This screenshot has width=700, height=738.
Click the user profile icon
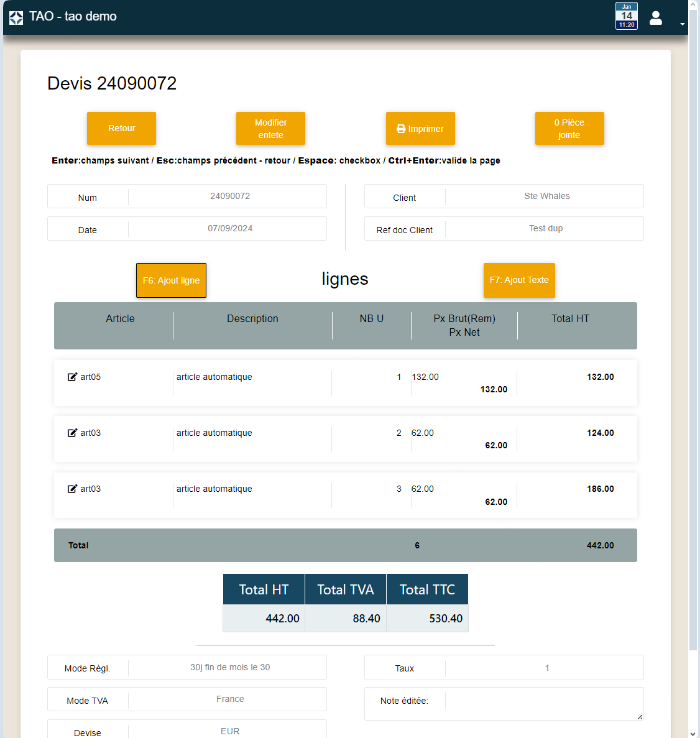point(656,17)
